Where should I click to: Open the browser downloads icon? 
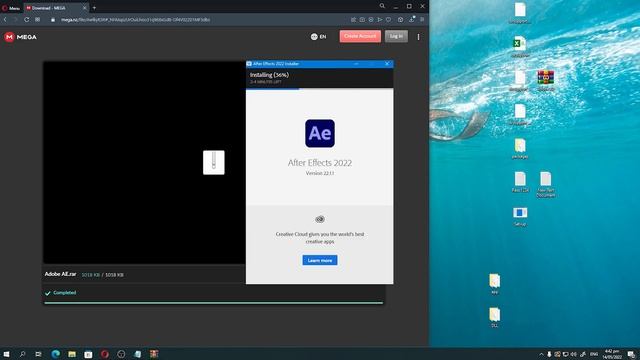[x=412, y=19]
